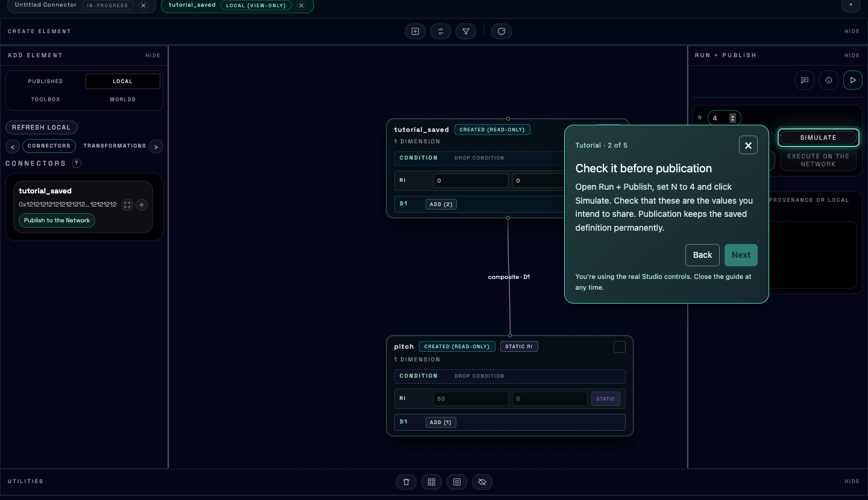
Task: Click the trash delete icon in Utilities
Action: [x=406, y=482]
